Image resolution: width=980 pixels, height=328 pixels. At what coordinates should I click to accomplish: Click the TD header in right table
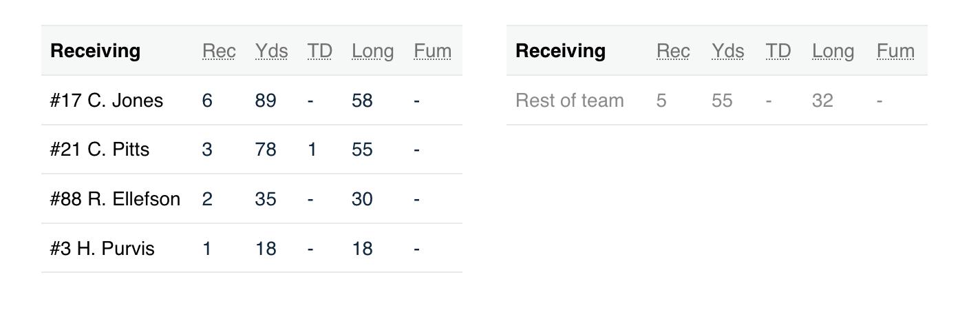pyautogui.click(x=778, y=51)
